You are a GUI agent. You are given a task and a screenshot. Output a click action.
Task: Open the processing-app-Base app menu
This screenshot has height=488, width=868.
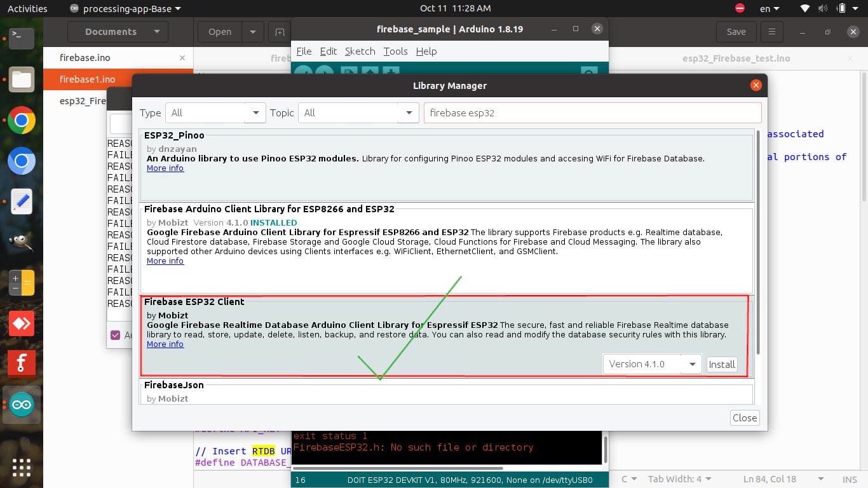125,8
